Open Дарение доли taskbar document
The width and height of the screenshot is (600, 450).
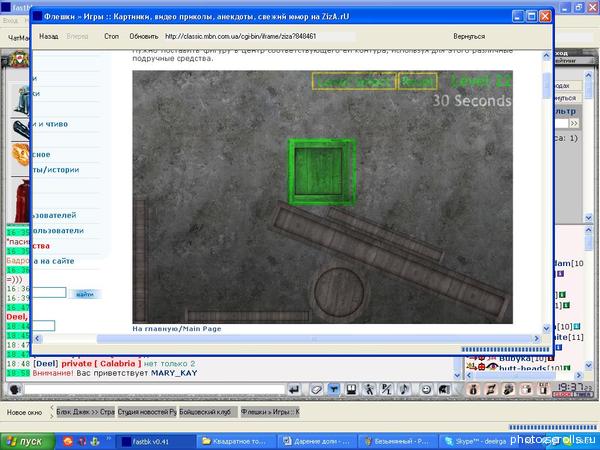tap(317, 442)
